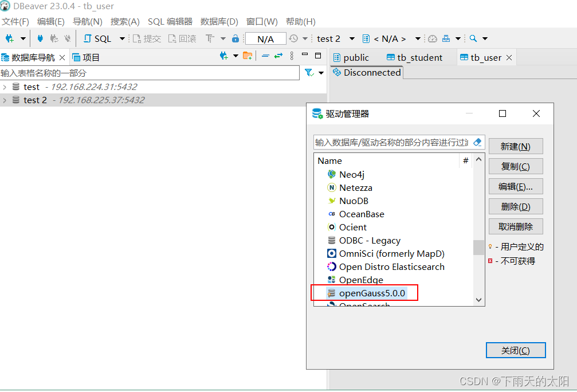The image size is (577, 392).
Task: Click the navigator panel's new connection plug icon
Action: click(x=223, y=56)
